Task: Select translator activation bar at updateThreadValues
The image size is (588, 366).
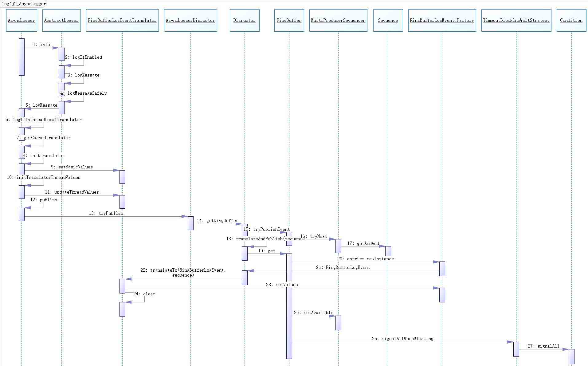Action: point(122,202)
